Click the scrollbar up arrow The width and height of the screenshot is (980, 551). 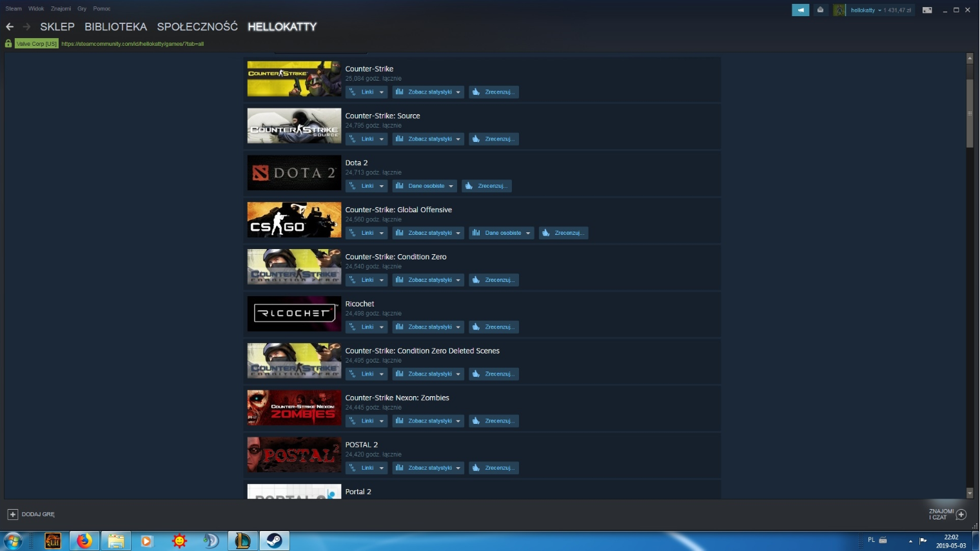point(970,58)
